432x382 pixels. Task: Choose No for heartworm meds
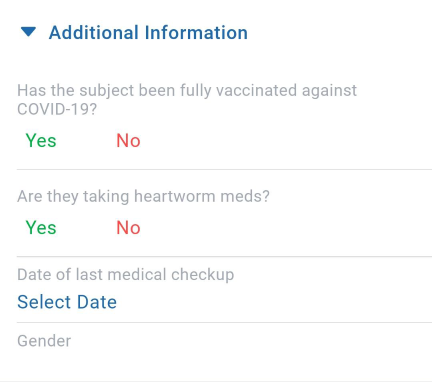[128, 228]
